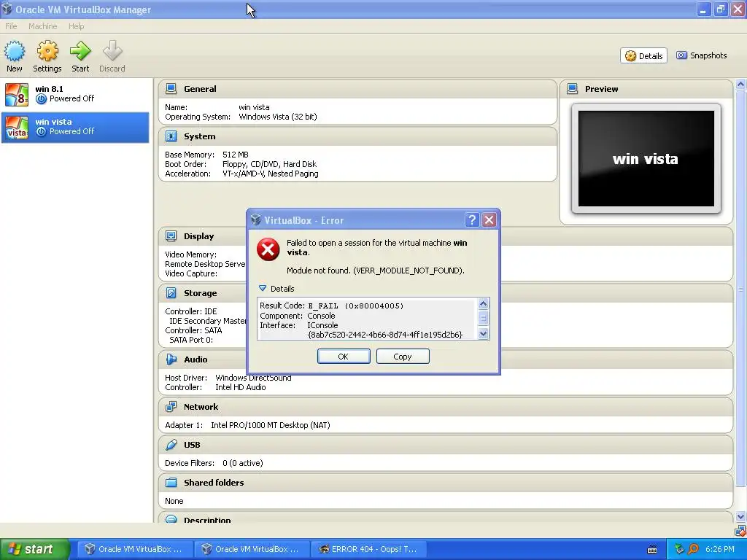The image size is (747, 560).
Task: Click OK in the error dialog
Action: pos(344,356)
